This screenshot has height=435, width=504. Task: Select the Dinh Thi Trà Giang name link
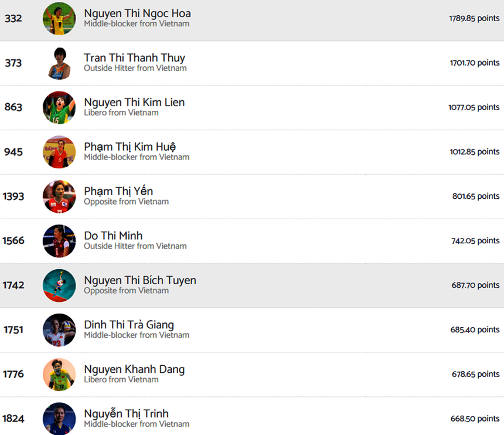[x=129, y=325]
